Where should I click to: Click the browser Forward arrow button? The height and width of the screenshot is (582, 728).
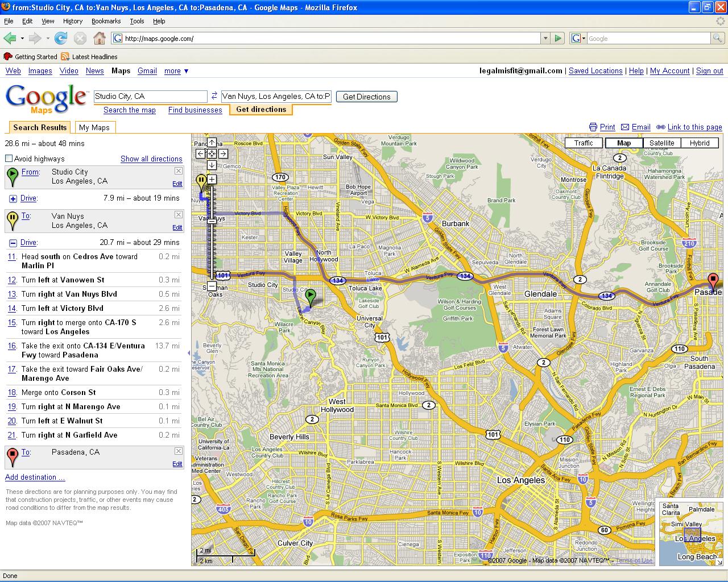click(35, 38)
